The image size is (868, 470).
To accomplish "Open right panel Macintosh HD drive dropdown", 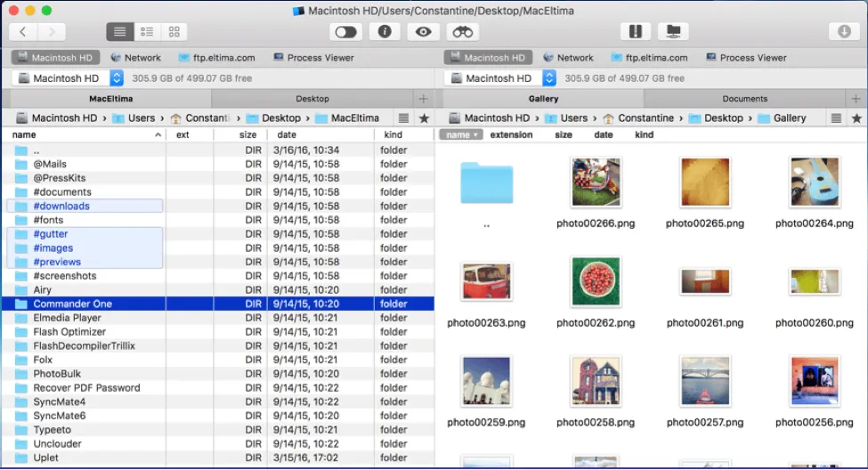I will (548, 78).
